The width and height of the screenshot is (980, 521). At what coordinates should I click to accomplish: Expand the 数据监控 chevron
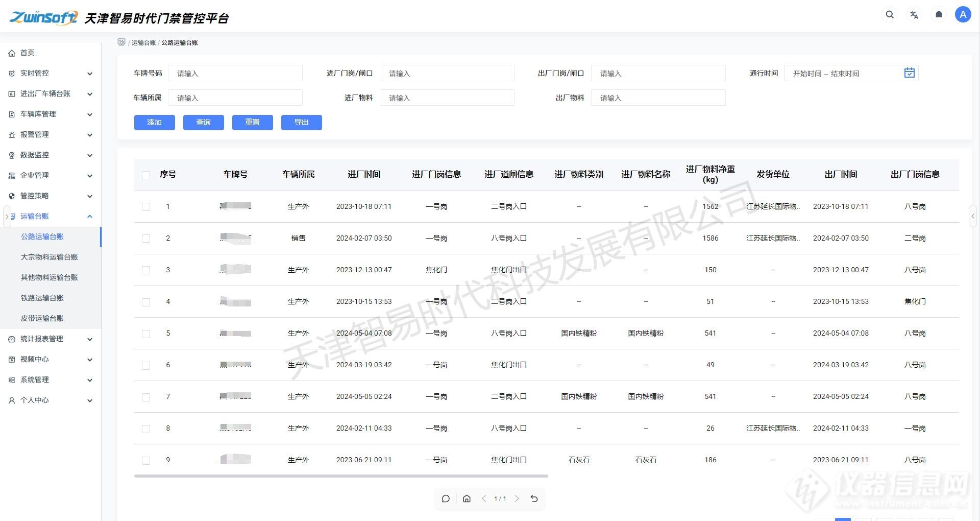[90, 155]
